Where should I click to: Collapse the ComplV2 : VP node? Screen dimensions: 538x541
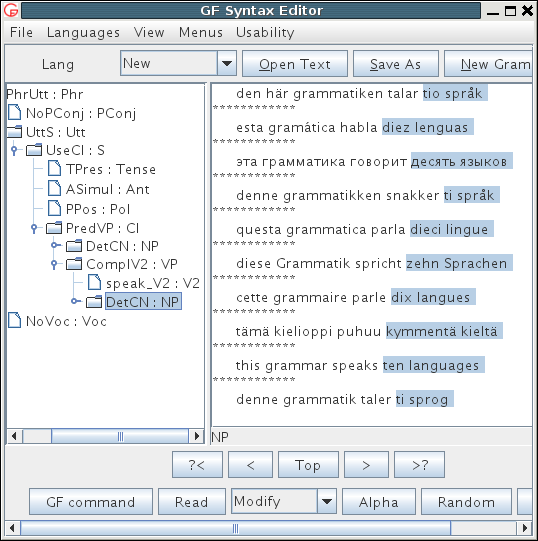point(54,264)
